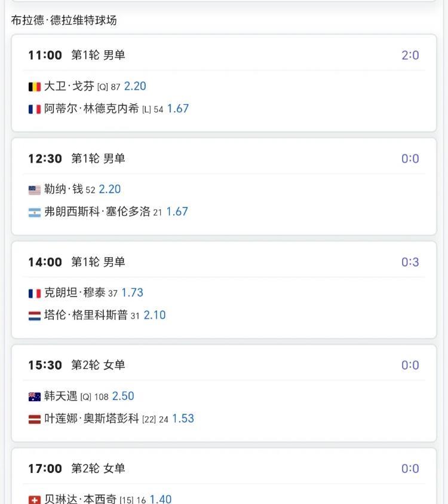Open player 大卫·戈芬
The image size is (448, 504).
(x=69, y=86)
